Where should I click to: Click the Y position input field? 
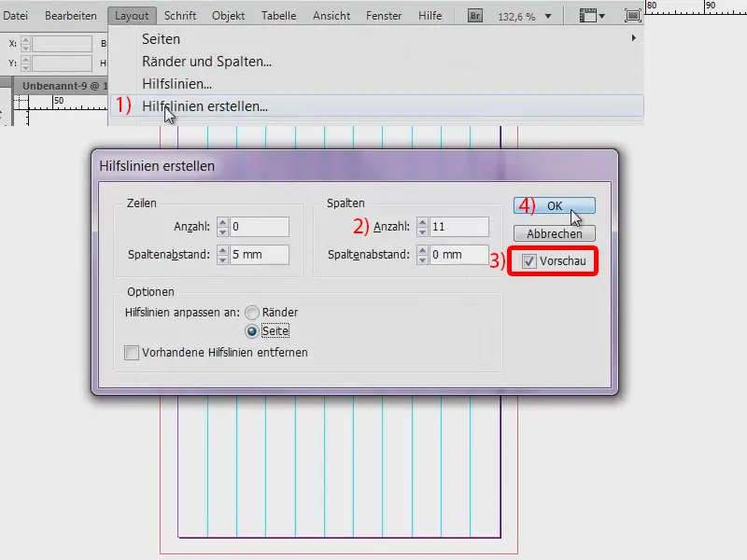click(x=62, y=63)
